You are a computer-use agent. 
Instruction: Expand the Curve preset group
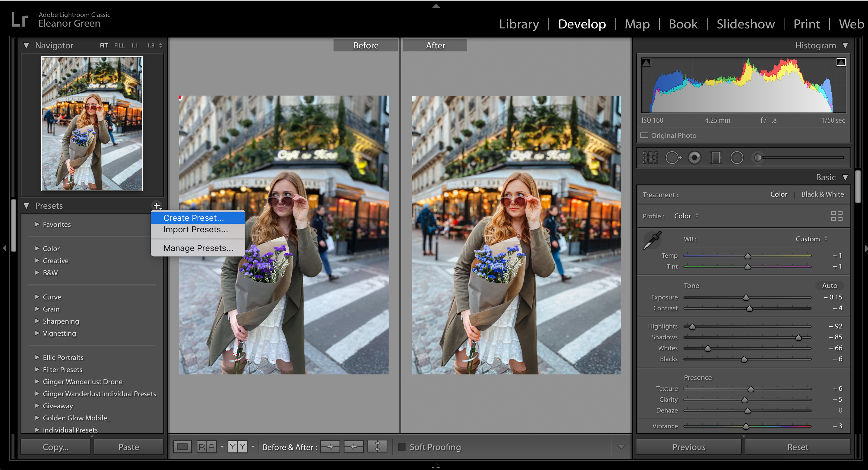pos(36,296)
